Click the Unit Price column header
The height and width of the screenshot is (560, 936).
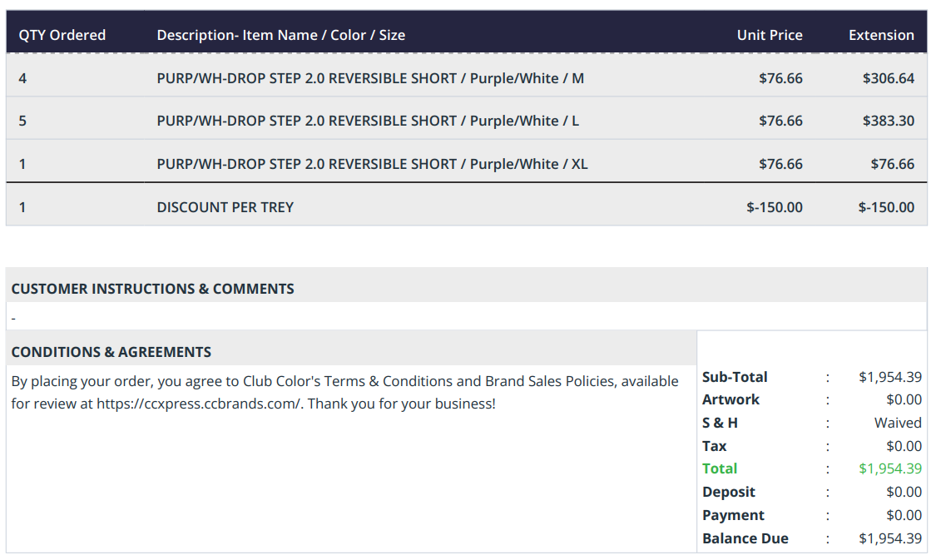770,35
